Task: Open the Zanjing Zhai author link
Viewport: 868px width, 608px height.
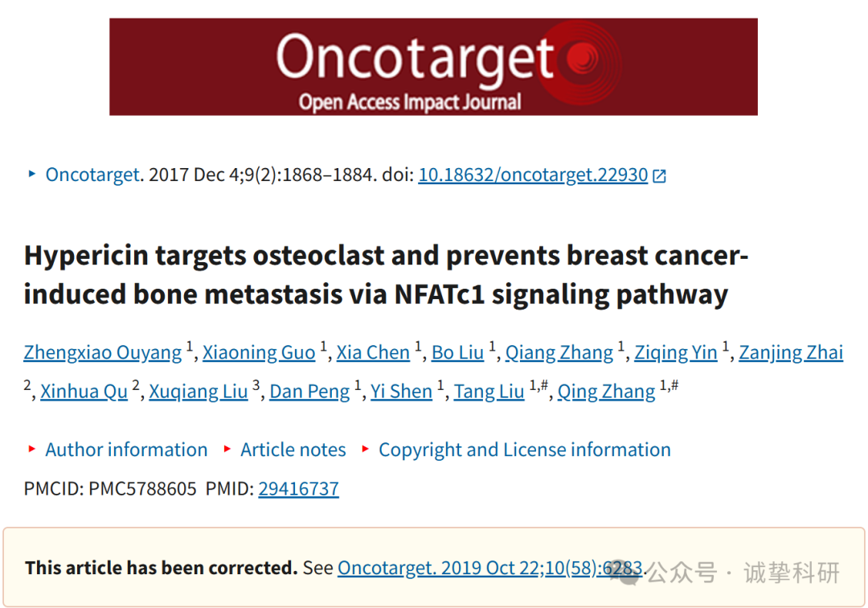Action: [791, 352]
